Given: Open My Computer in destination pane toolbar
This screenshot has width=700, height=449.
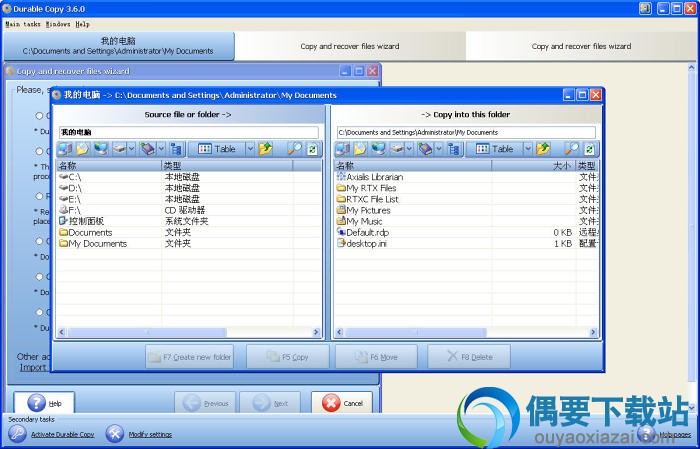Looking at the screenshot, I should coord(343,149).
